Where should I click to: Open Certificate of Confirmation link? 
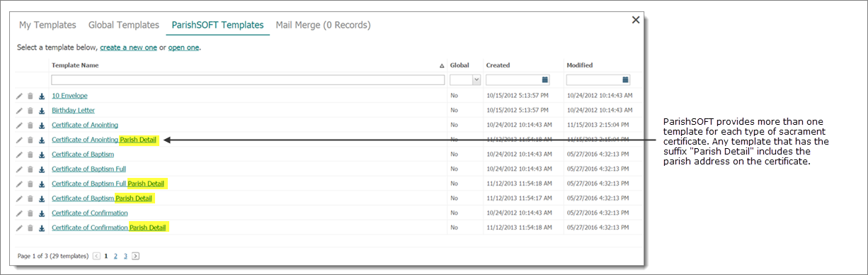click(90, 213)
